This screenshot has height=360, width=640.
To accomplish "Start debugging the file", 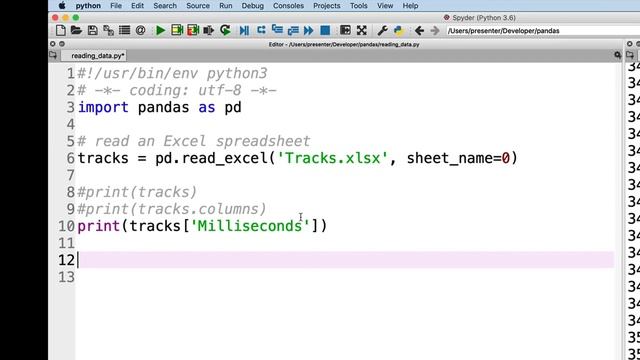I will pyautogui.click(x=244, y=31).
